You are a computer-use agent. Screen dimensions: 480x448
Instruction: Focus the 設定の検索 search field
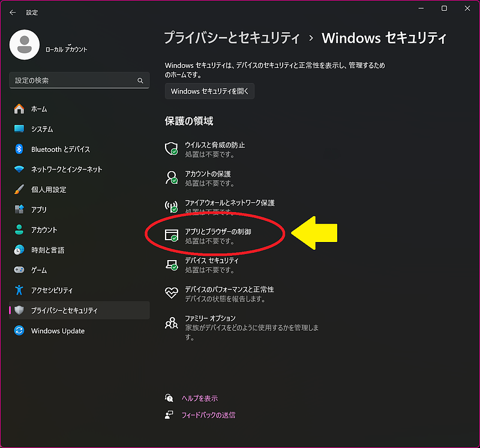click(72, 80)
